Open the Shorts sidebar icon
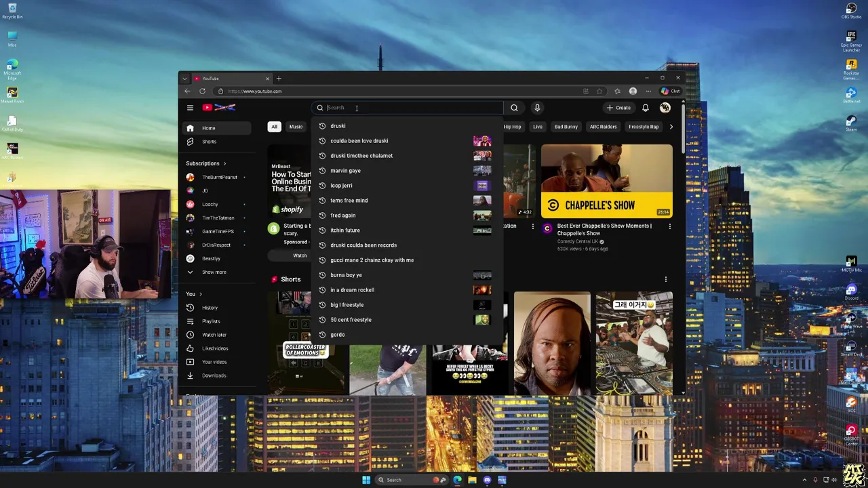 (x=190, y=142)
